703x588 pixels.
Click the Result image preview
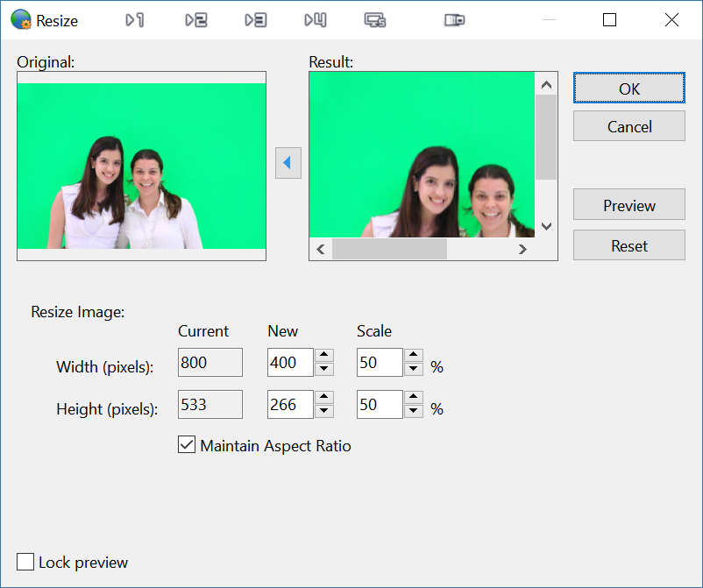pos(422,154)
